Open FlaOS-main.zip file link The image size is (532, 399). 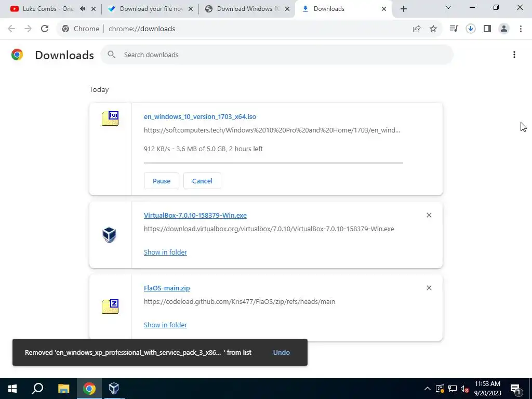point(167,288)
